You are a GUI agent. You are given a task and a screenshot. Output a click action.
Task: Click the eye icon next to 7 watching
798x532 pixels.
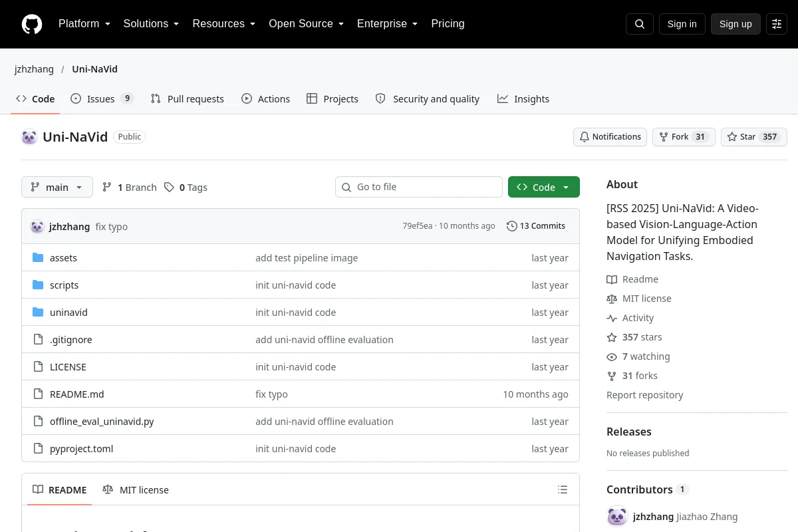pyautogui.click(x=612, y=356)
